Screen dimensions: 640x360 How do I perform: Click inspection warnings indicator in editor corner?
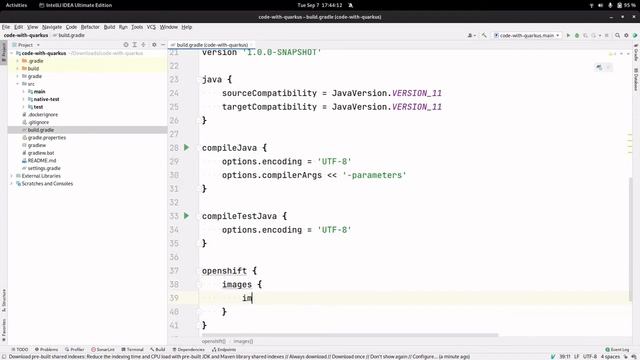[x=613, y=54]
